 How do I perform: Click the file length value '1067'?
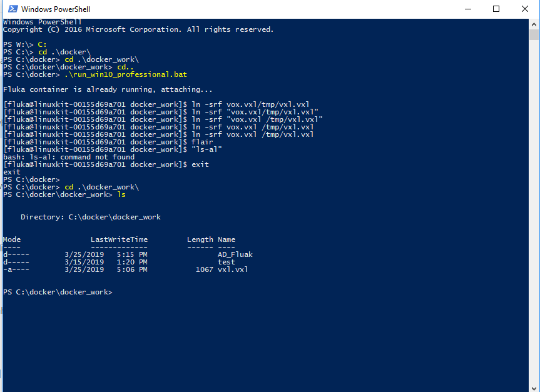point(205,269)
